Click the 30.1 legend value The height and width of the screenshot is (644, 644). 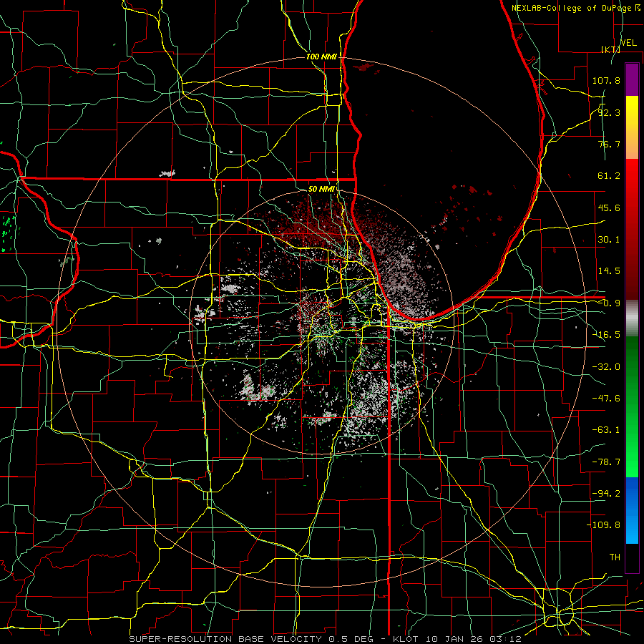[609, 240]
